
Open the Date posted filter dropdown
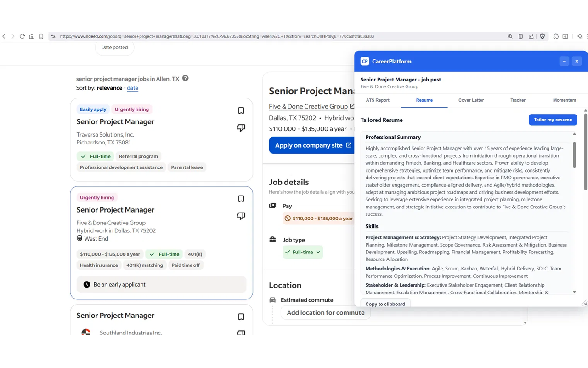114,47
